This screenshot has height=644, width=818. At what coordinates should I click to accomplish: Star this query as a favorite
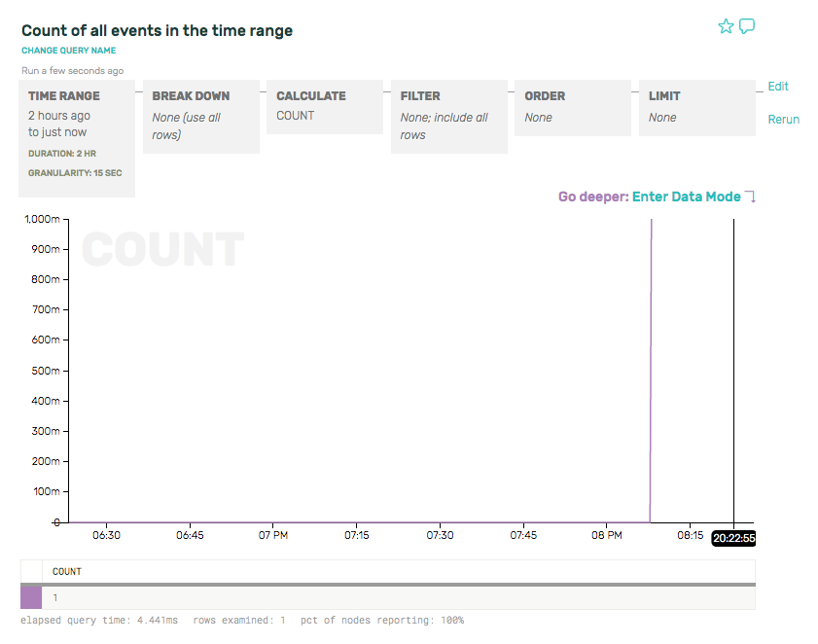pyautogui.click(x=726, y=26)
